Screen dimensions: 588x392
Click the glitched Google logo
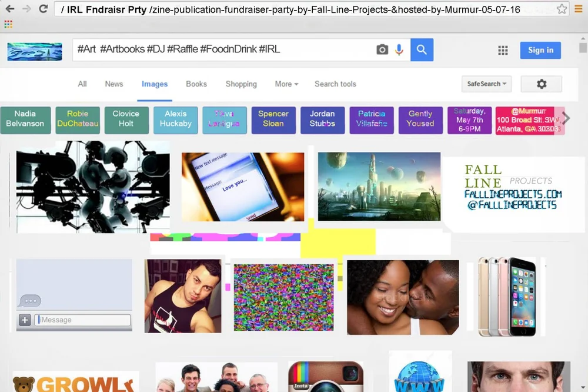[35, 51]
